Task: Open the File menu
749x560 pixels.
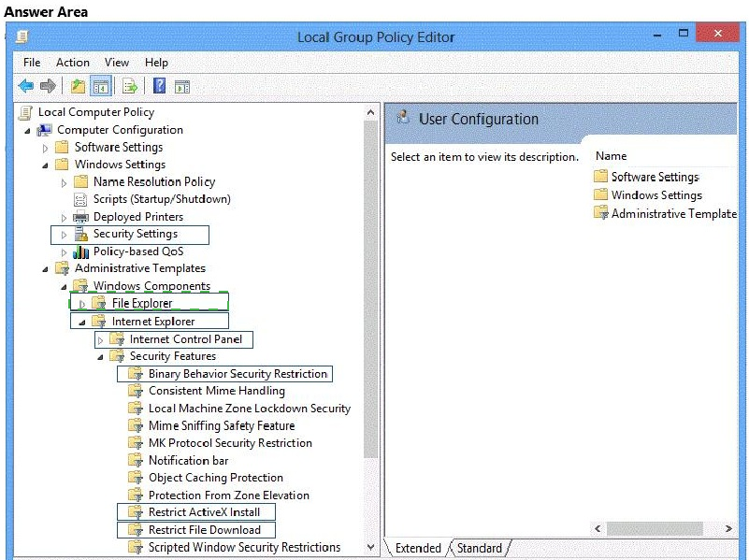Action: 32,63
